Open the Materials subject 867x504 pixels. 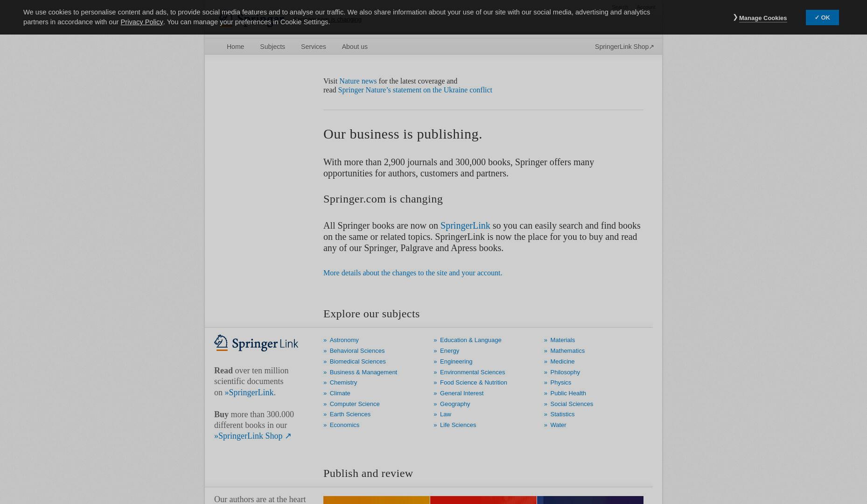(x=562, y=340)
